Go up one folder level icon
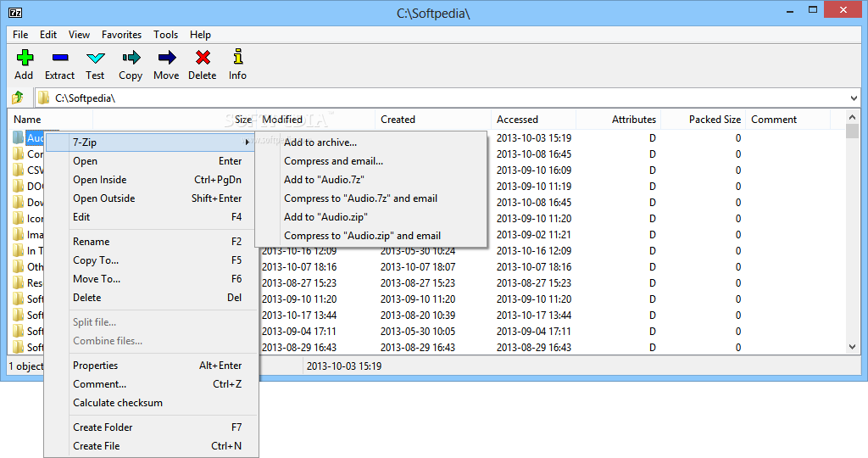Screen dimensions: 868x458 pyautogui.click(x=18, y=98)
